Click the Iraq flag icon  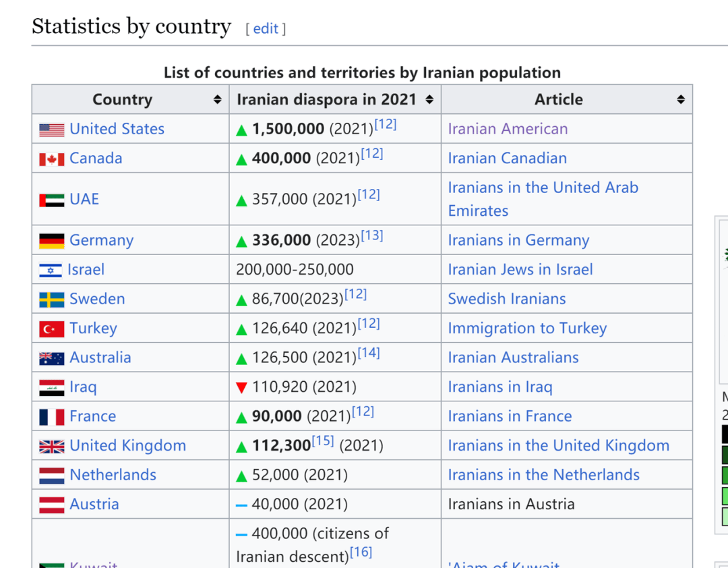52,388
